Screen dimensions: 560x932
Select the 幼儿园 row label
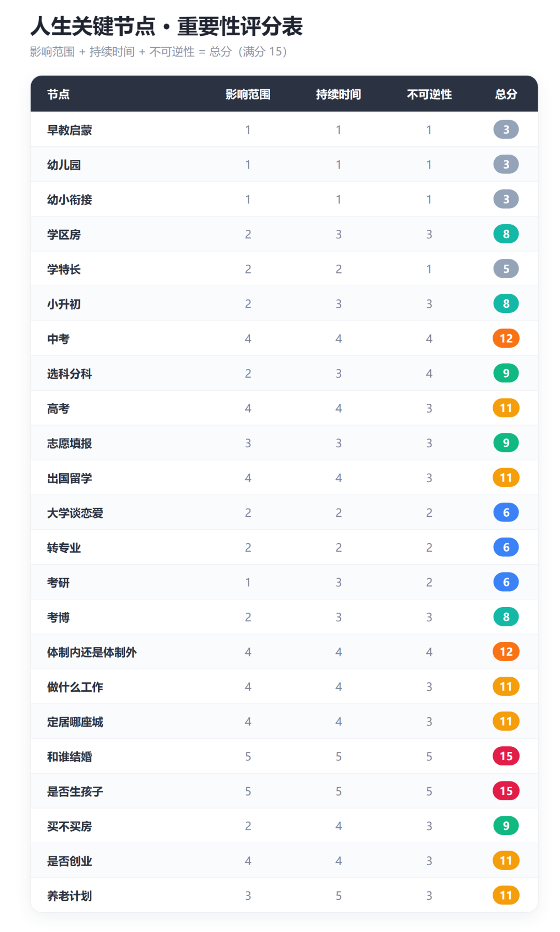click(x=64, y=165)
